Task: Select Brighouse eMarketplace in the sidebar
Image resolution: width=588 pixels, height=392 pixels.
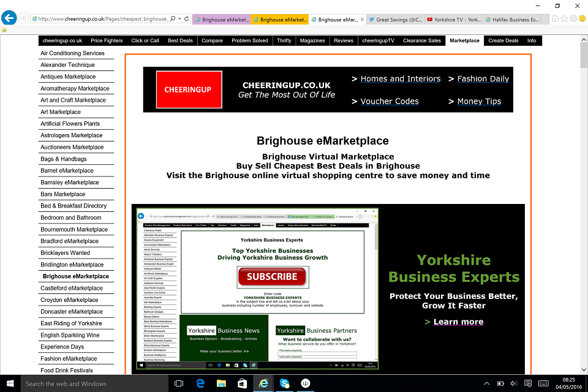Action: (76, 276)
